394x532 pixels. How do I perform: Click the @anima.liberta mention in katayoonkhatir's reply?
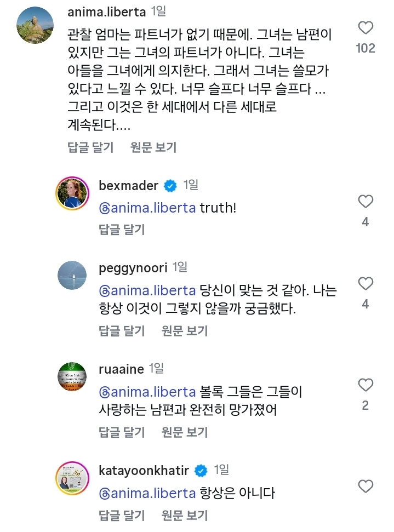(x=147, y=493)
